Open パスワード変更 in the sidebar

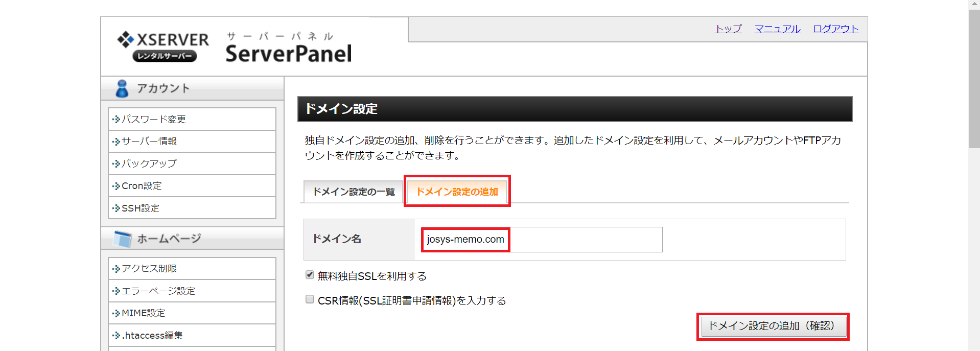[154, 119]
